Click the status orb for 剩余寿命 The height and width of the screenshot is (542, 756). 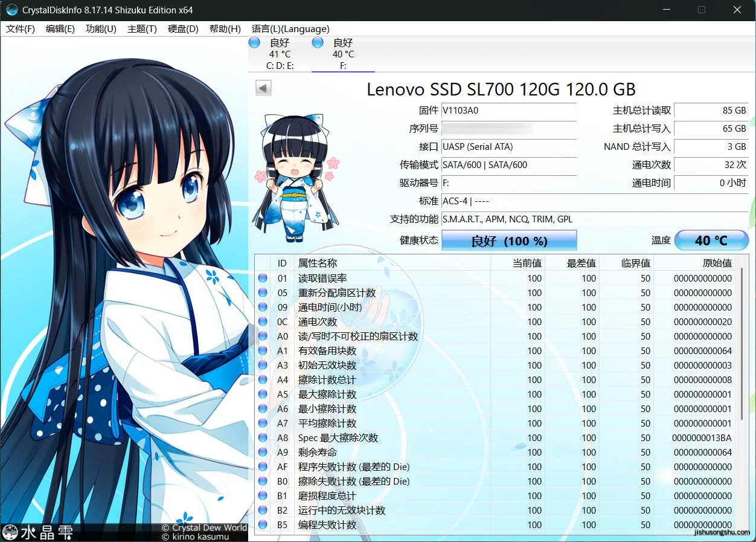click(x=263, y=452)
